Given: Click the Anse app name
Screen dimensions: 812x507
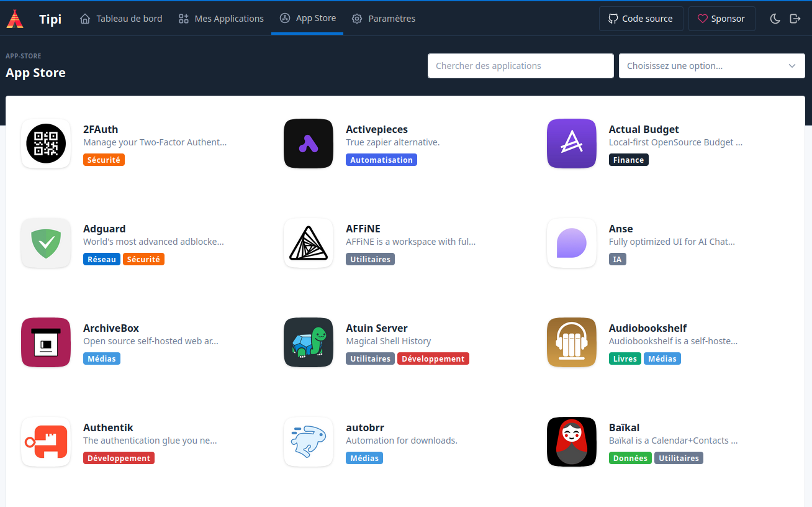Looking at the screenshot, I should (x=621, y=229).
